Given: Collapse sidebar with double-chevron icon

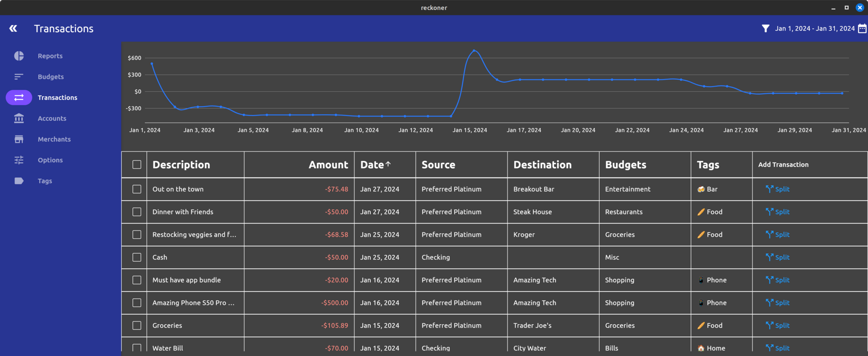Looking at the screenshot, I should coord(13,28).
